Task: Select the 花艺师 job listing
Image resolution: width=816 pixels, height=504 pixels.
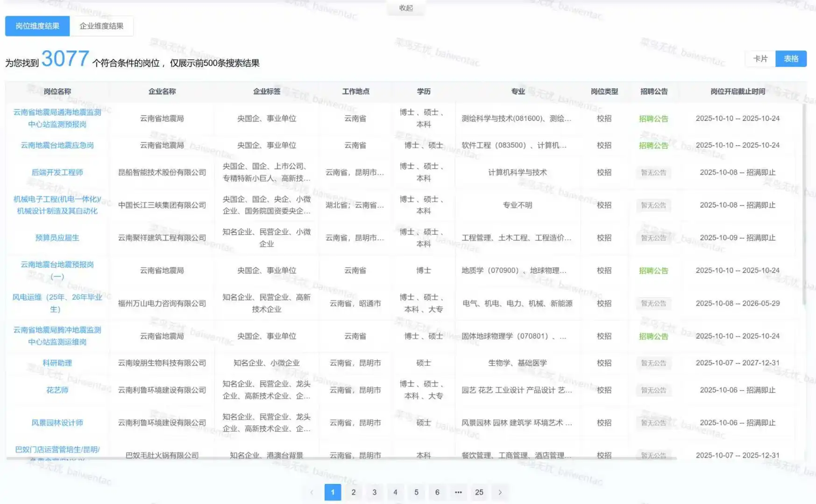Action: click(x=57, y=391)
